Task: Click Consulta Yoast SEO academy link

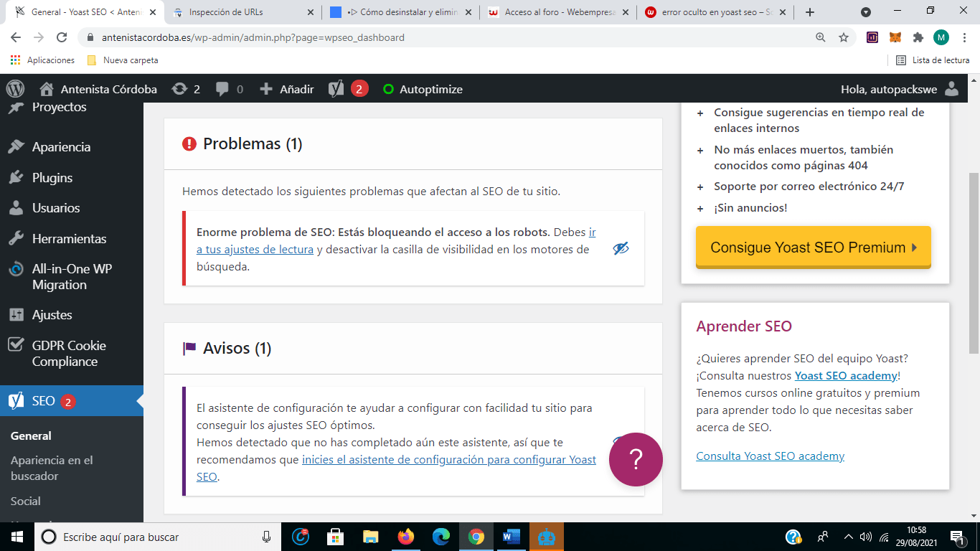Action: point(770,456)
